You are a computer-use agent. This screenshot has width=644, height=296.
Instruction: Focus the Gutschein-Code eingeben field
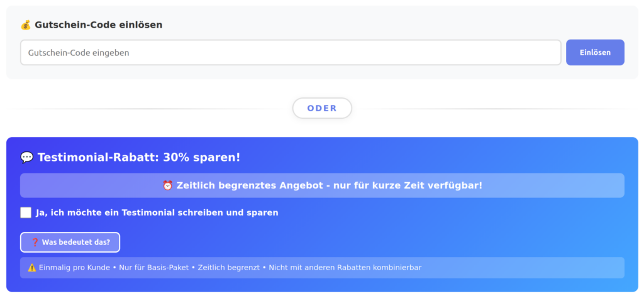[x=290, y=53]
